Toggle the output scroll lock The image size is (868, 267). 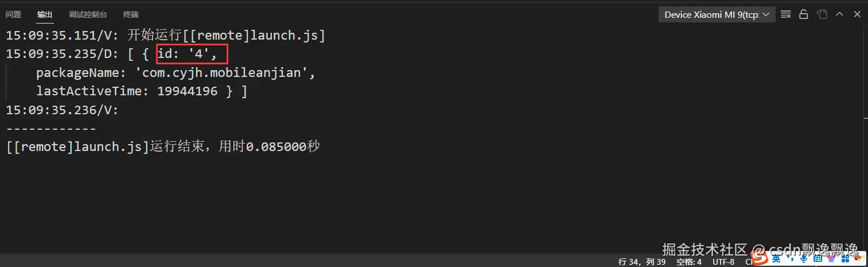click(x=804, y=14)
